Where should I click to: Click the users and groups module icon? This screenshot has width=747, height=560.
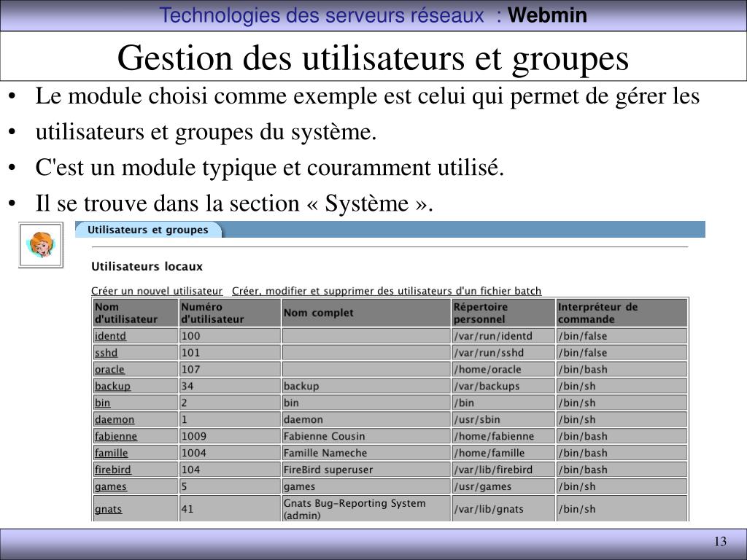41,245
